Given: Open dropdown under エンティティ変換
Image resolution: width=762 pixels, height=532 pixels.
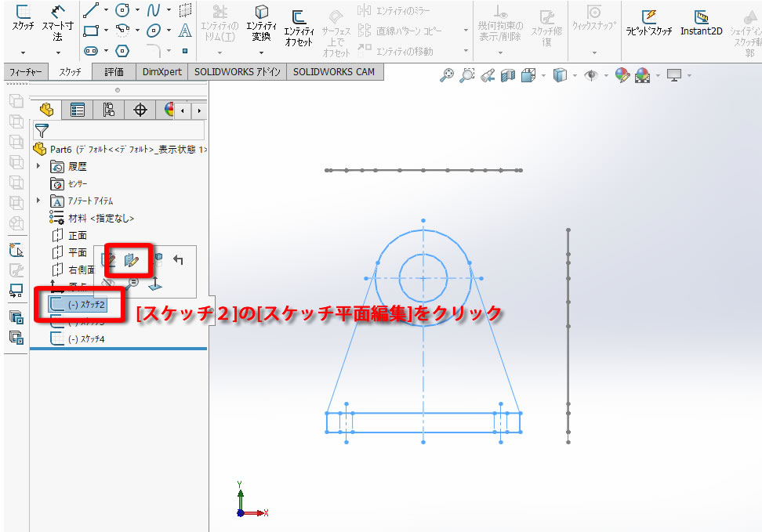Looking at the screenshot, I should [x=262, y=52].
